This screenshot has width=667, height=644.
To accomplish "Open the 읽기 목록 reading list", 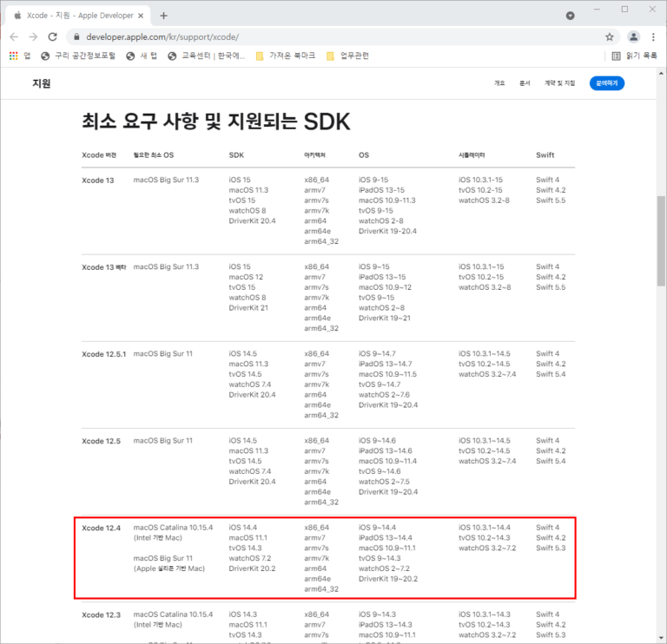I will coord(634,56).
